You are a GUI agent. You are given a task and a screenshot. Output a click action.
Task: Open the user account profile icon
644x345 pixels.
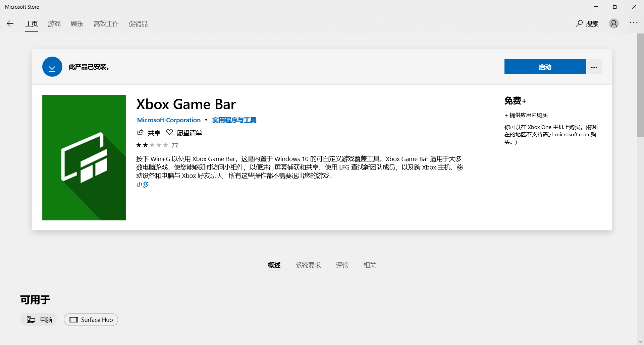coord(614,23)
